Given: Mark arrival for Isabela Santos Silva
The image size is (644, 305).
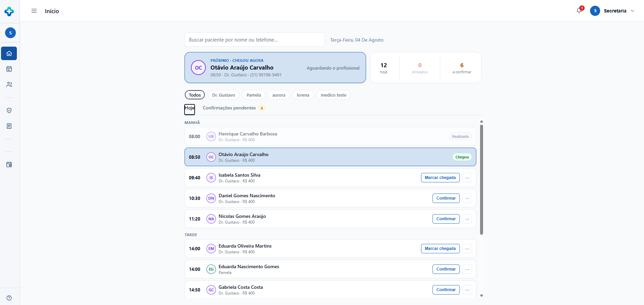Looking at the screenshot, I should click(x=440, y=178).
